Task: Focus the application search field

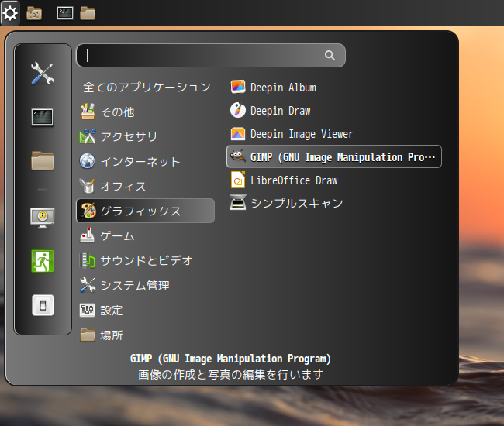Action: [x=211, y=55]
